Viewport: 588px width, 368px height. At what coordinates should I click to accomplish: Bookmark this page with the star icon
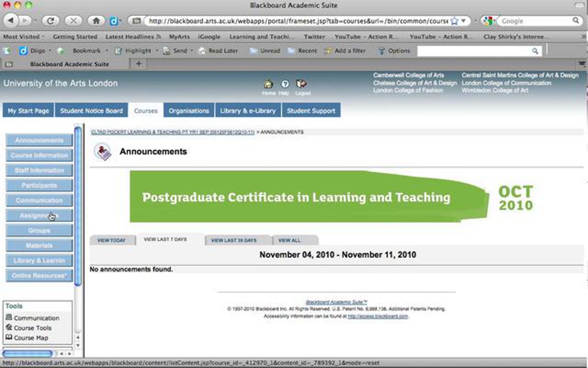pos(454,21)
